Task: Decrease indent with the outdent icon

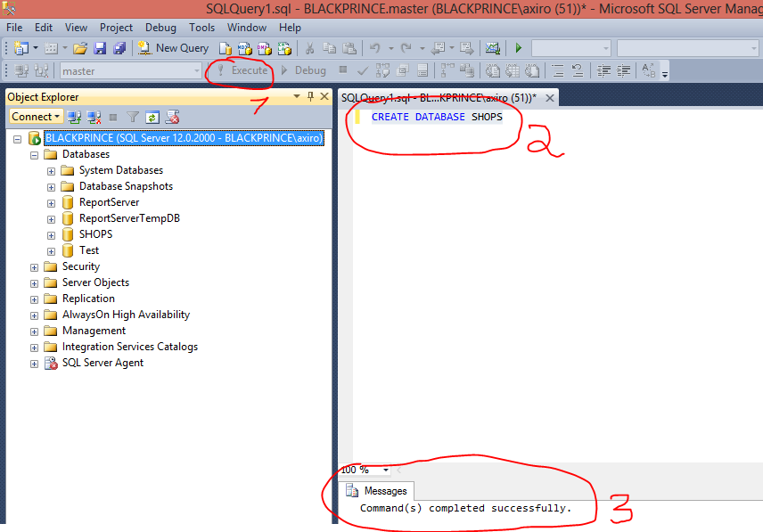Action: (603, 71)
